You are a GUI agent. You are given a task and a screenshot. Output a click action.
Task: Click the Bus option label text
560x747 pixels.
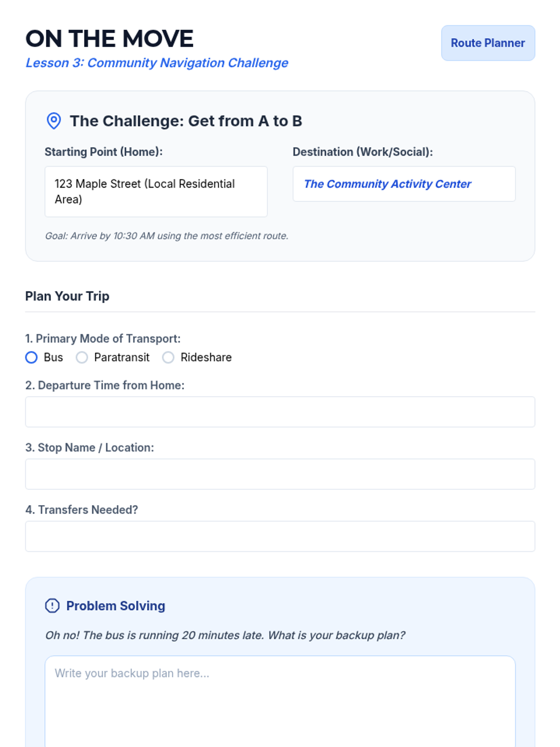53,358
